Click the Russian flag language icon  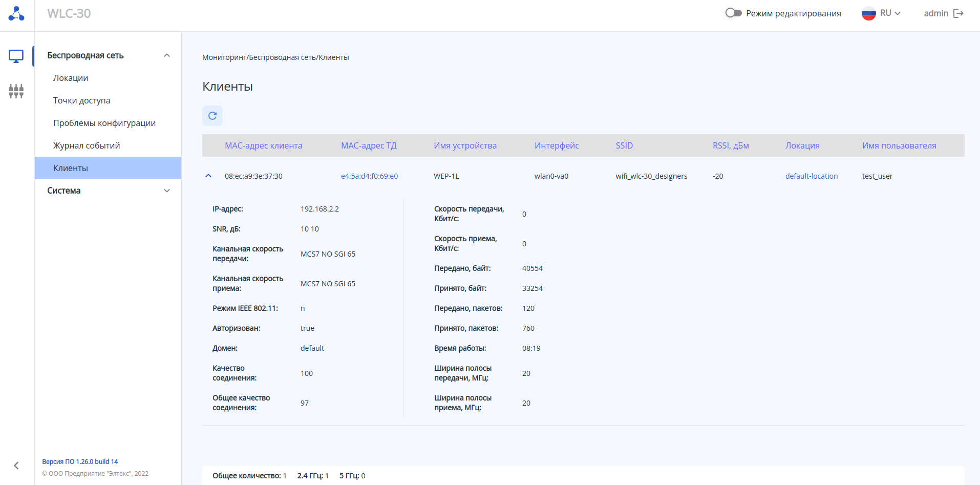868,14
